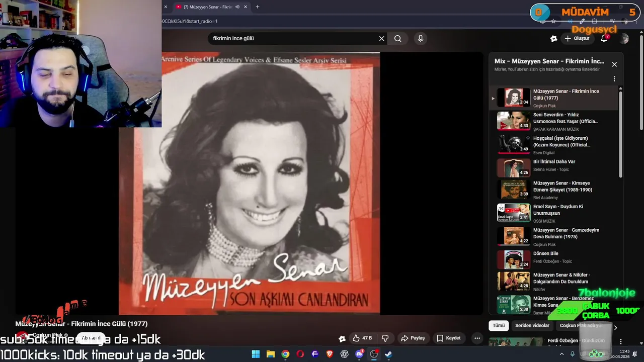Select Seriden videolar filter chip
Viewport: 644px width, 362px height.
pyautogui.click(x=532, y=326)
